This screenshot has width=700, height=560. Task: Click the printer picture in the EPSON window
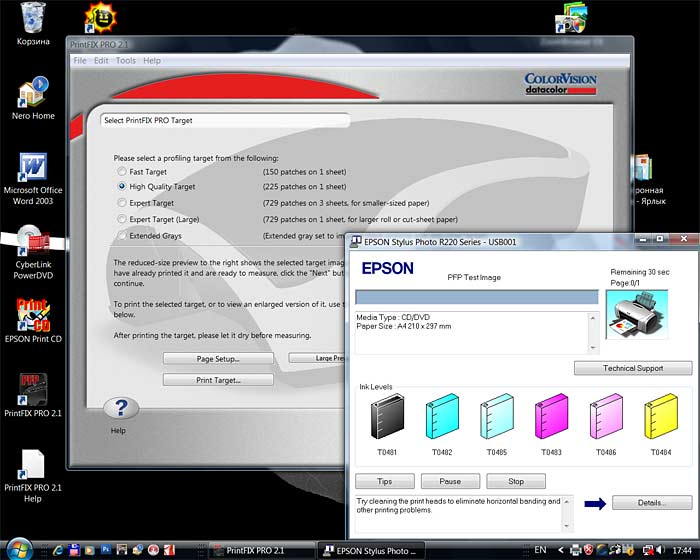(x=637, y=314)
